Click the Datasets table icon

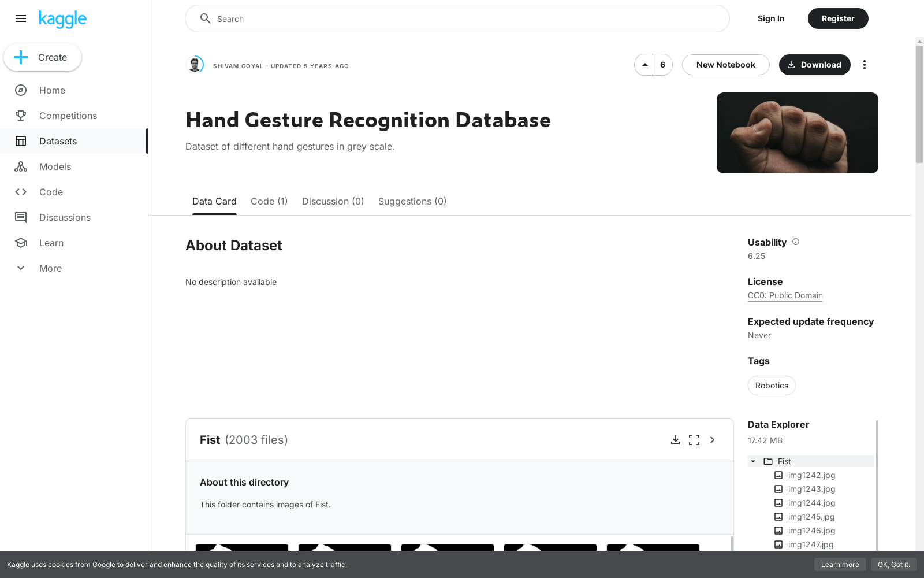click(x=21, y=141)
